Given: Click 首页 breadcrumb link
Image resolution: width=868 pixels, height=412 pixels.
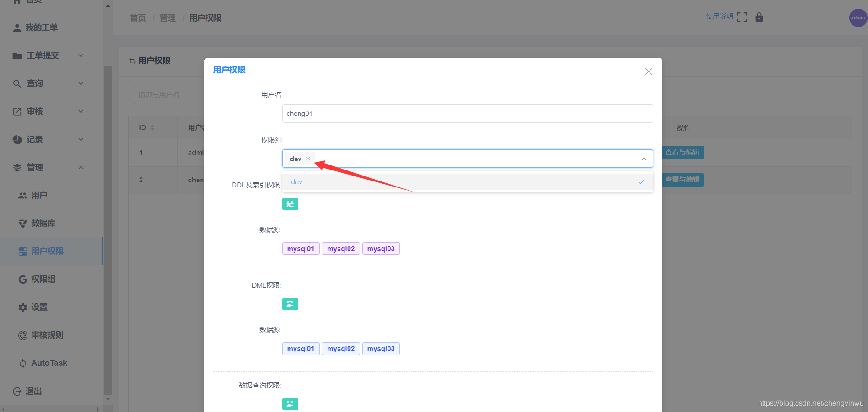Looking at the screenshot, I should (x=138, y=18).
